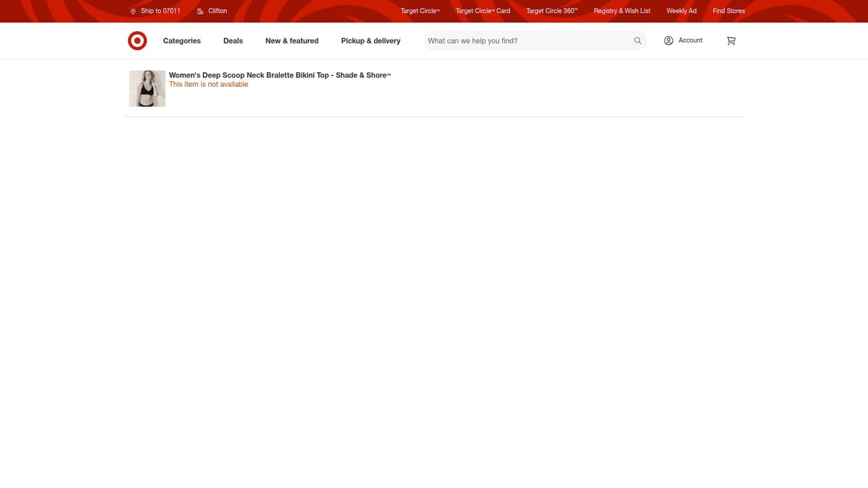This screenshot has width=868, height=488.
Task: Expand the Deals menu
Action: tap(233, 41)
